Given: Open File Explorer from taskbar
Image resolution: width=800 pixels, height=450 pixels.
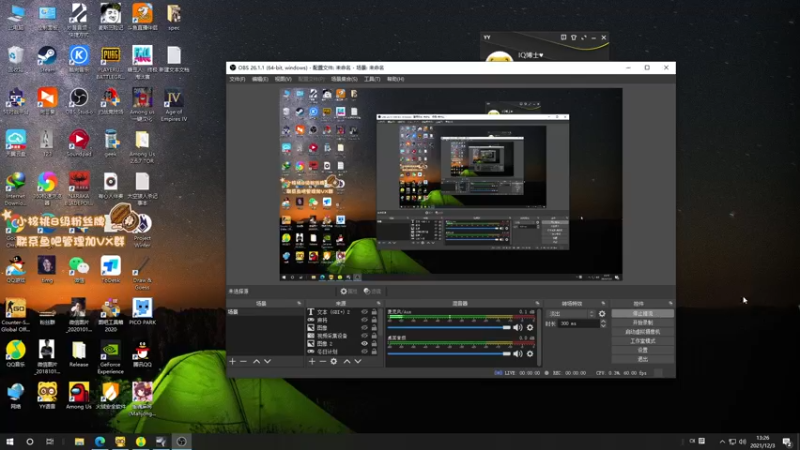Looking at the screenshot, I should click(79, 441).
